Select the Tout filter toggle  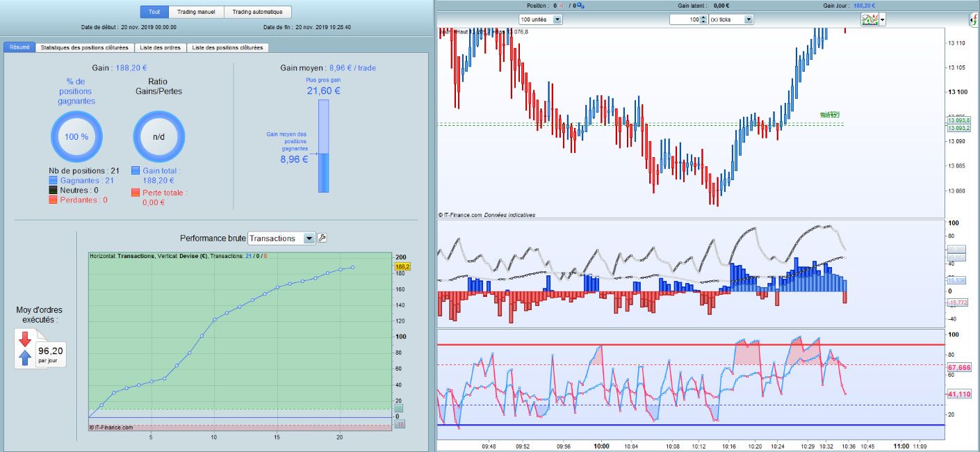154,12
